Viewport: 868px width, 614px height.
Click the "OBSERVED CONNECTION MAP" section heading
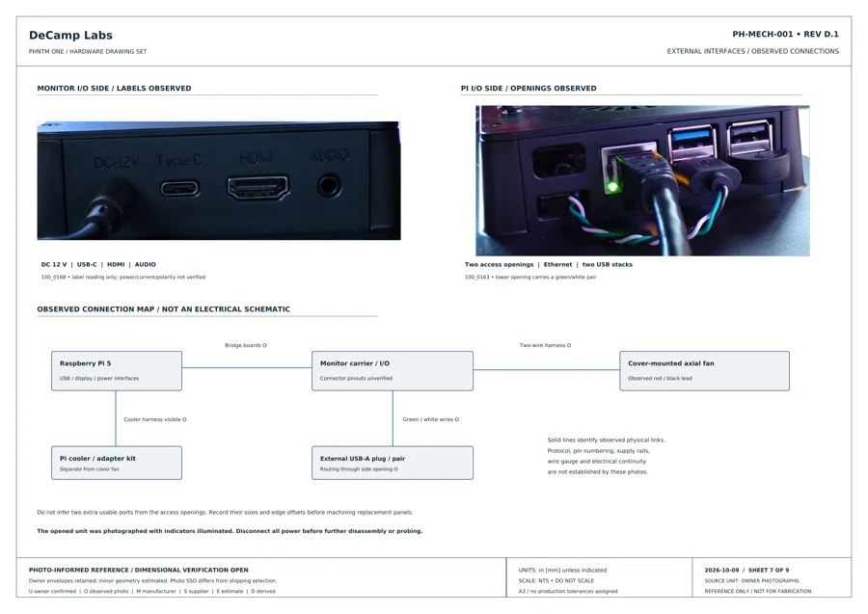163,309
